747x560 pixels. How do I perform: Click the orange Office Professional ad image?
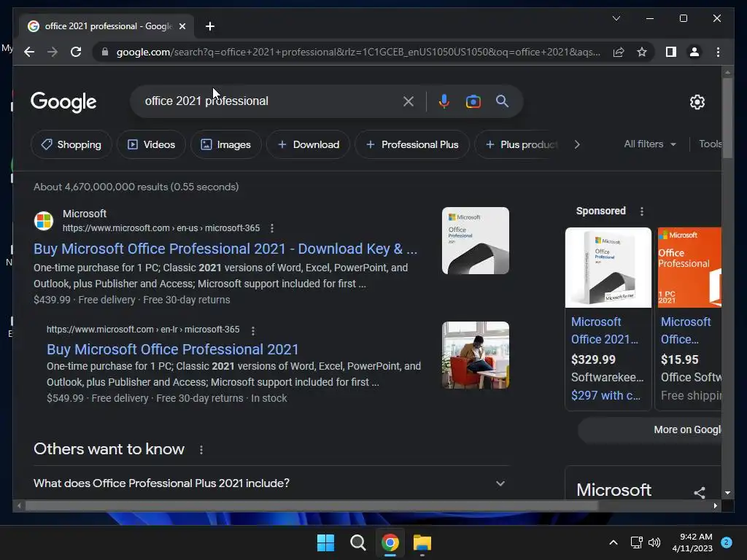pyautogui.click(x=689, y=268)
